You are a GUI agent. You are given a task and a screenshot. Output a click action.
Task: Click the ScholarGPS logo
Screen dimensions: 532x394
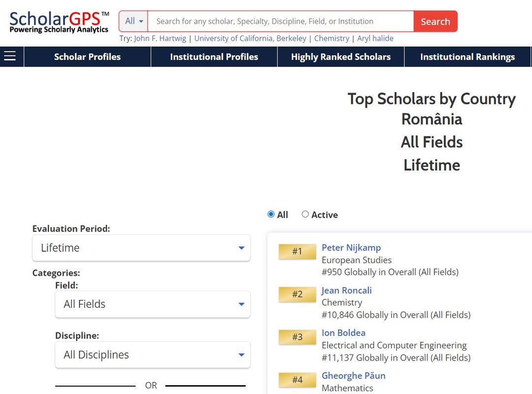59,22
